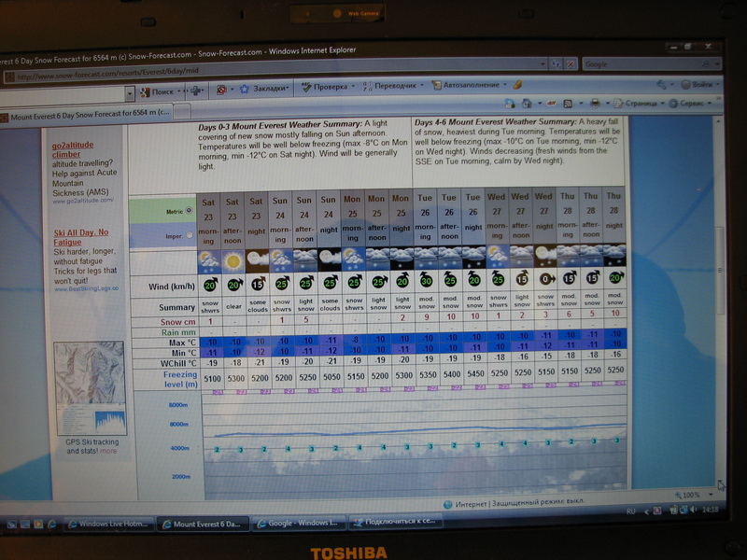The height and width of the screenshot is (560, 747).
Task: Click the Mount Everest 6 Da... taskbar button
Action: pos(203,524)
